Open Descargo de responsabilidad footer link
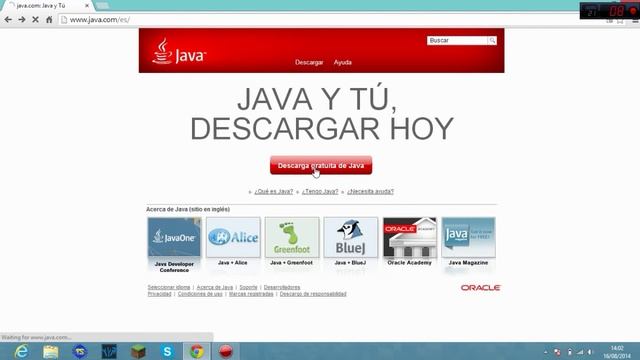 point(313,294)
